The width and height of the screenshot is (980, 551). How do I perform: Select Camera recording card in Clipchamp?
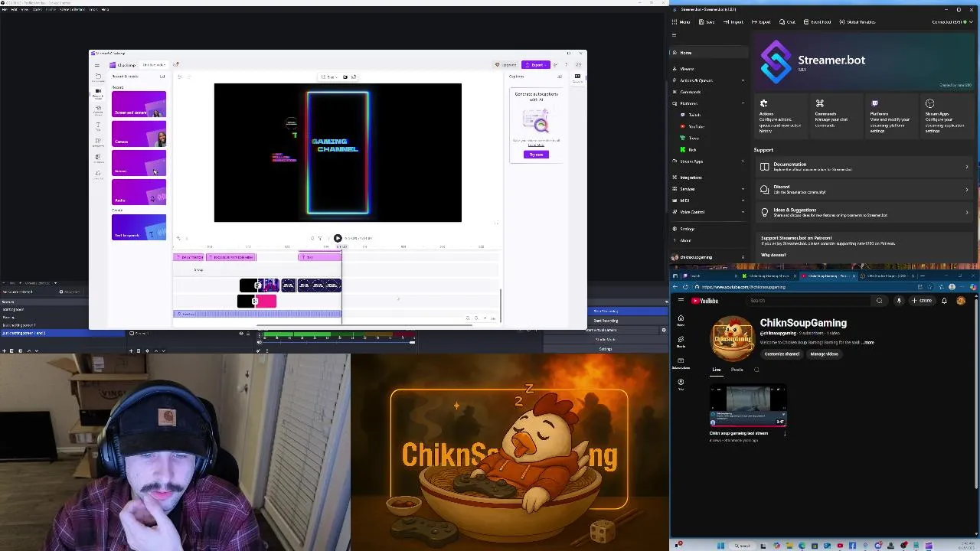point(139,134)
